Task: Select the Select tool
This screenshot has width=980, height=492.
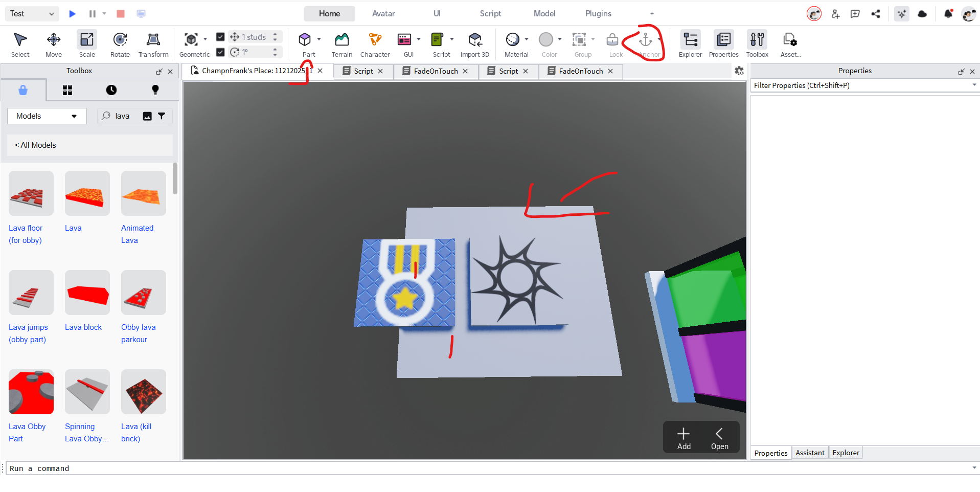Action: 20,44
